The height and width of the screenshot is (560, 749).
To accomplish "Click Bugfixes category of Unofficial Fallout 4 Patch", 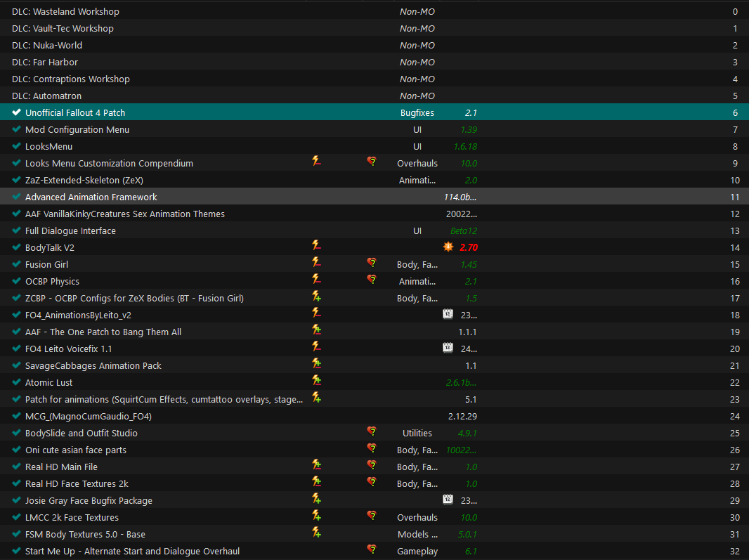I will [x=417, y=112].
